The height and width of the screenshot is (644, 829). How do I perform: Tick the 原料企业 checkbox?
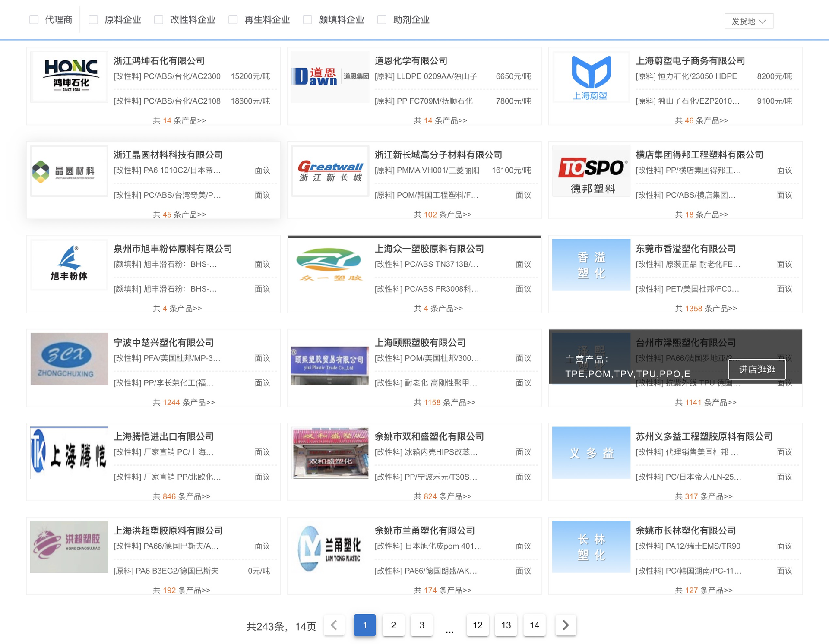[x=93, y=19]
